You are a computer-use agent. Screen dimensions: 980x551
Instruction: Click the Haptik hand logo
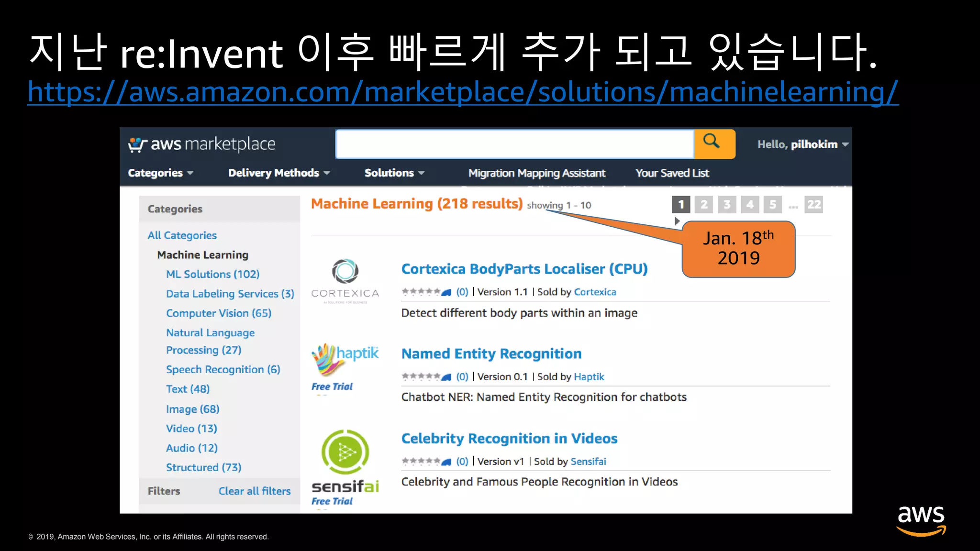click(327, 359)
